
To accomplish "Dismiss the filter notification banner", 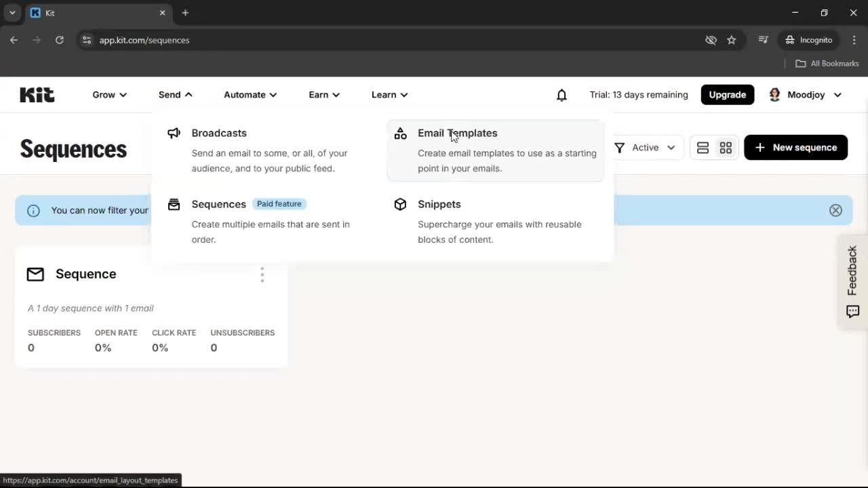I will coord(835,210).
